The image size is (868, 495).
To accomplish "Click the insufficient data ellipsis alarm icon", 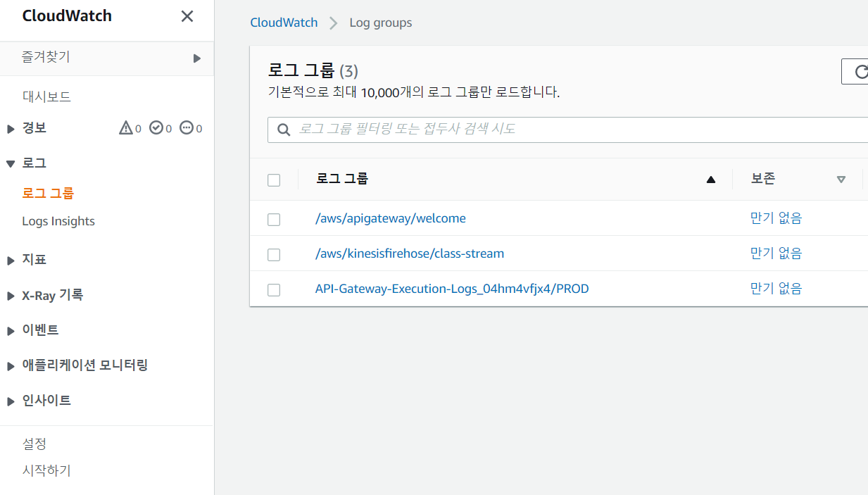I will pos(187,128).
